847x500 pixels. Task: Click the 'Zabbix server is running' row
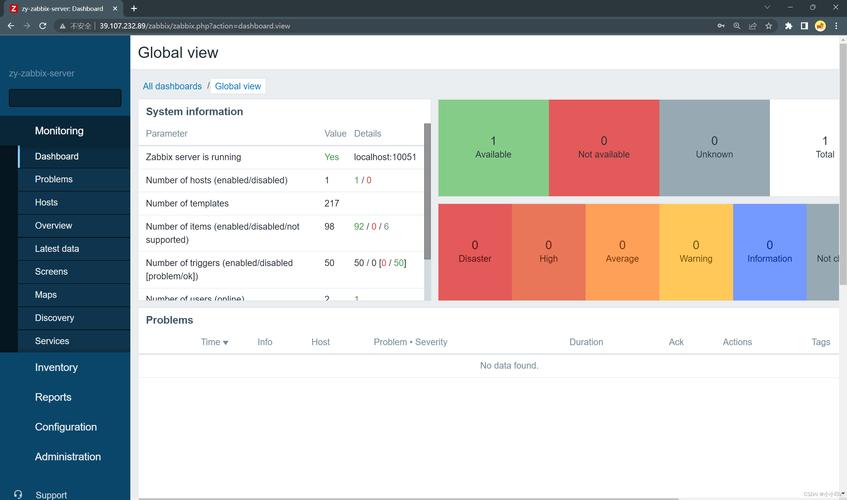point(281,157)
